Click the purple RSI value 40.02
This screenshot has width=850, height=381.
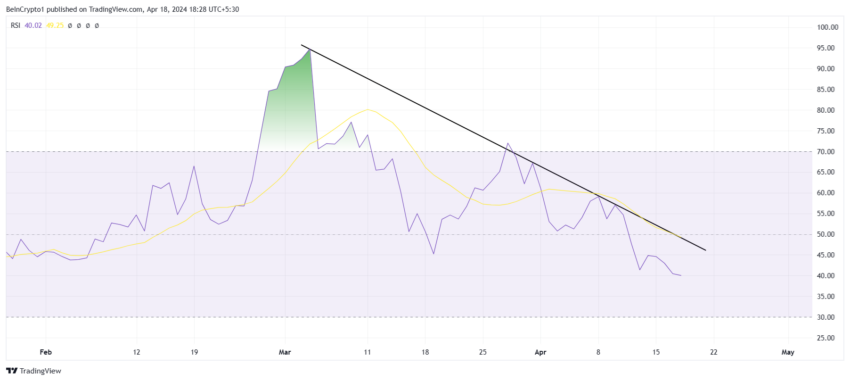click(x=33, y=25)
